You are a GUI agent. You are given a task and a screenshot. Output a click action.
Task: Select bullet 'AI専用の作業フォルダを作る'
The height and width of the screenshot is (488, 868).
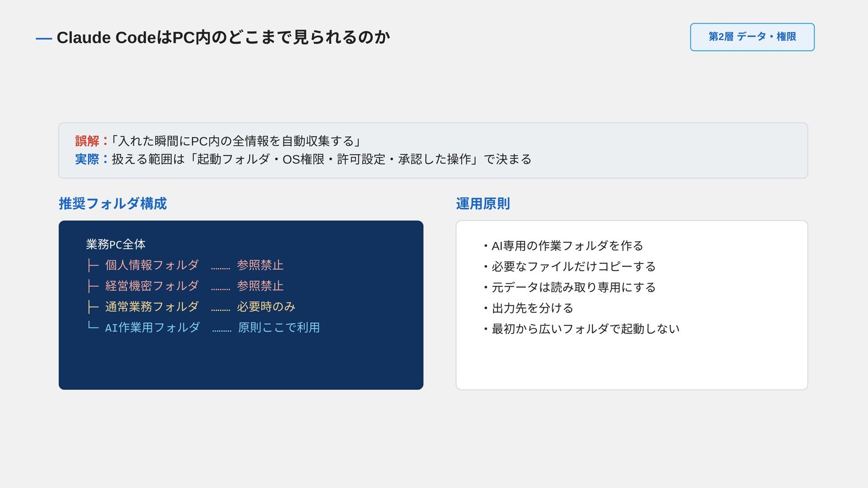(x=563, y=246)
